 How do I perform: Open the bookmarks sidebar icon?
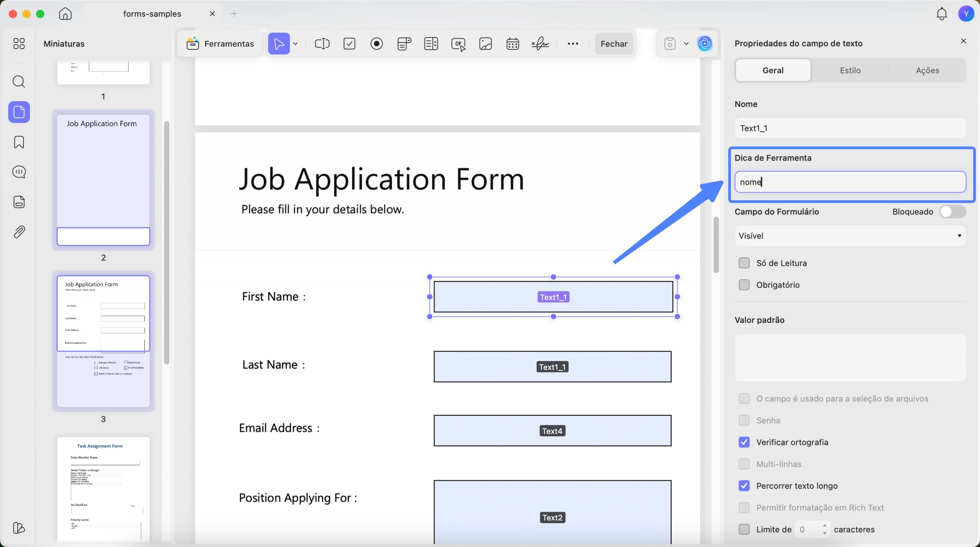point(19,142)
